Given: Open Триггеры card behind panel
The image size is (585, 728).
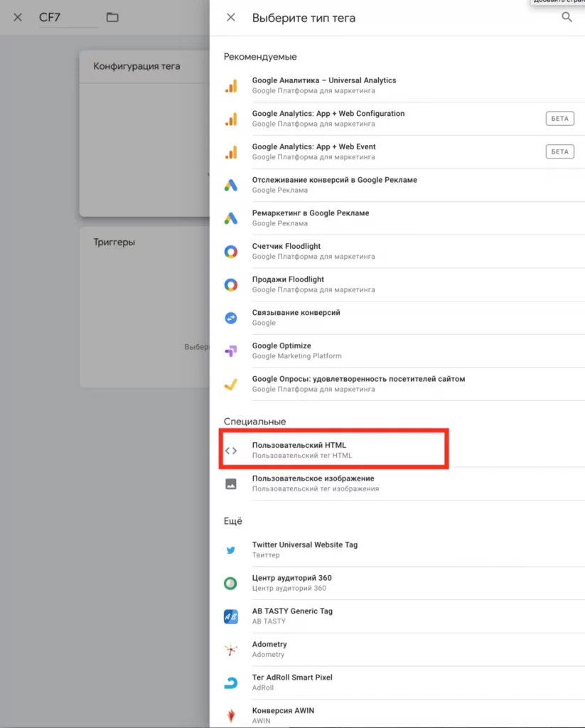Looking at the screenshot, I should coord(144,307).
